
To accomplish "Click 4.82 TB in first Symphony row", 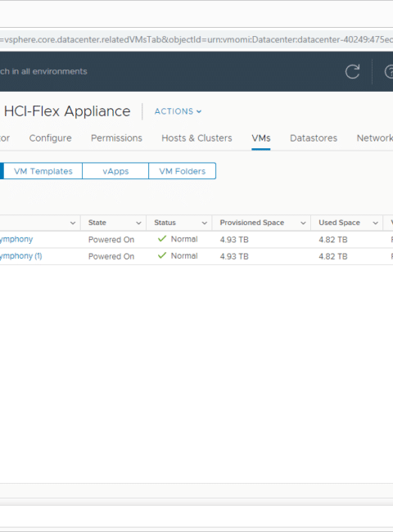I will pos(333,240).
